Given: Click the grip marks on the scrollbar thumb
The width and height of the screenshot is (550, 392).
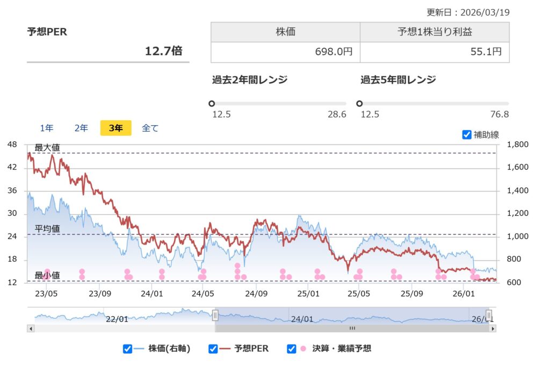Looking at the screenshot, I should click(x=352, y=328).
